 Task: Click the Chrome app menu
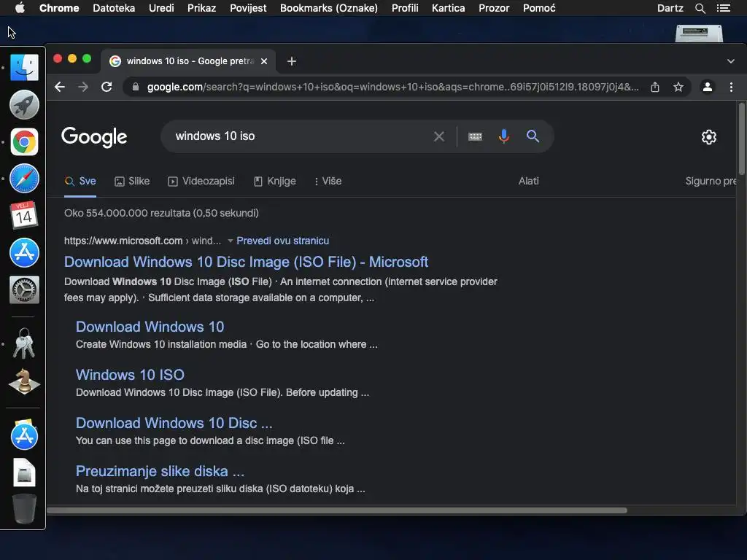(x=59, y=8)
